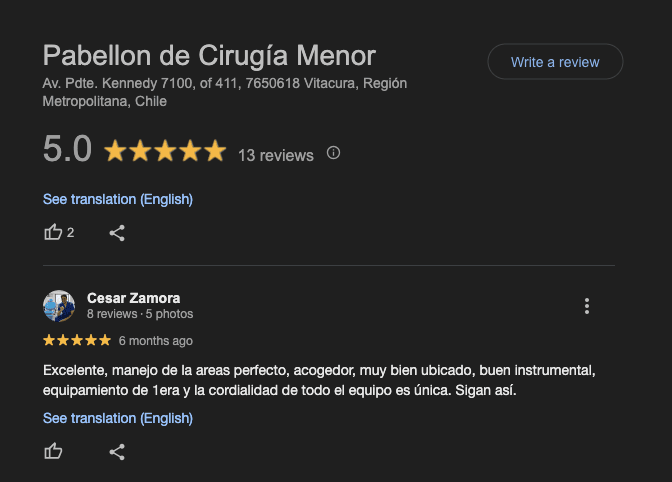Like Cesar Zamora's review
The image size is (672, 482).
53,452
